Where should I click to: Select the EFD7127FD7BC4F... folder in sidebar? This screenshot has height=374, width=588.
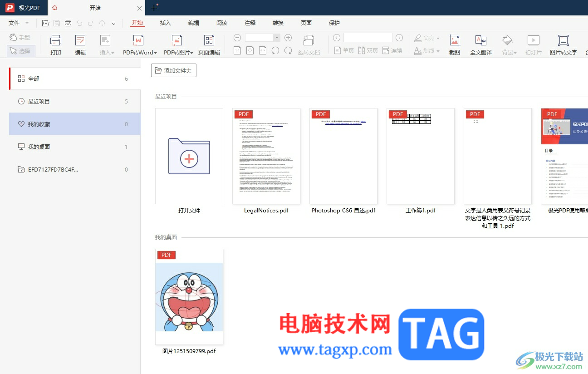(75, 169)
